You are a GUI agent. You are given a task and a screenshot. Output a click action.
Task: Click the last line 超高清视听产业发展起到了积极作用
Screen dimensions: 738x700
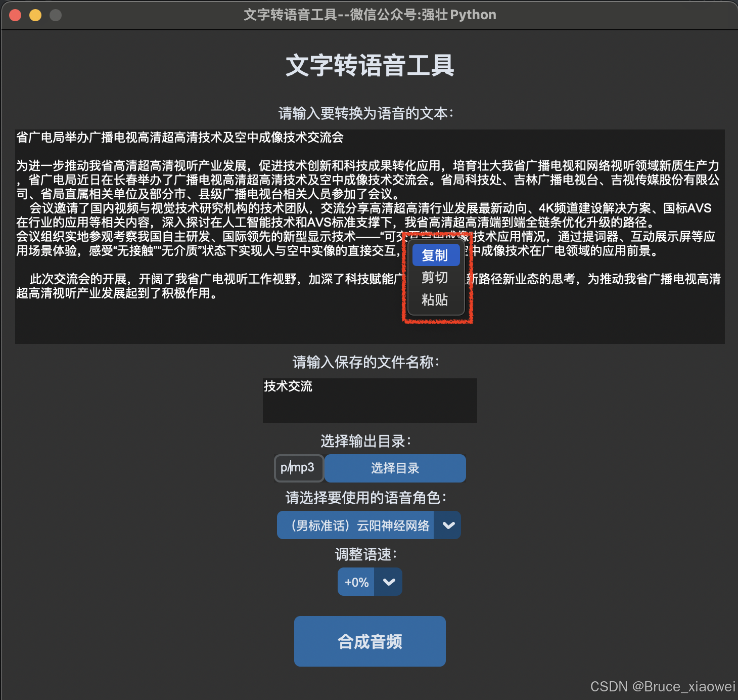[117, 293]
